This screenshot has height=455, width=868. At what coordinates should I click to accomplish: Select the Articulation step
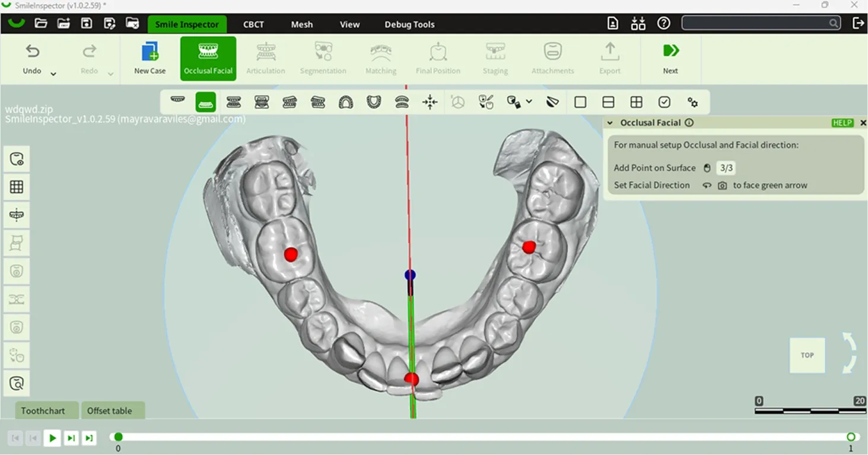265,58
